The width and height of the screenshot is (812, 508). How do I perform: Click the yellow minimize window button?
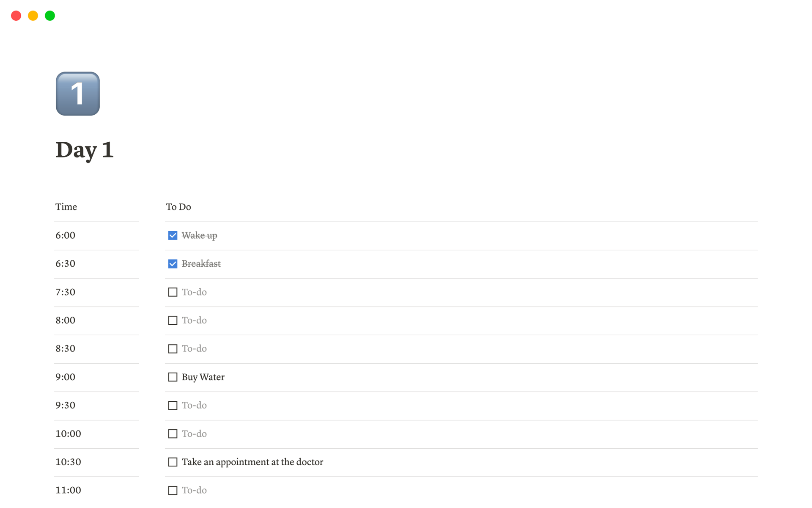[x=33, y=16]
